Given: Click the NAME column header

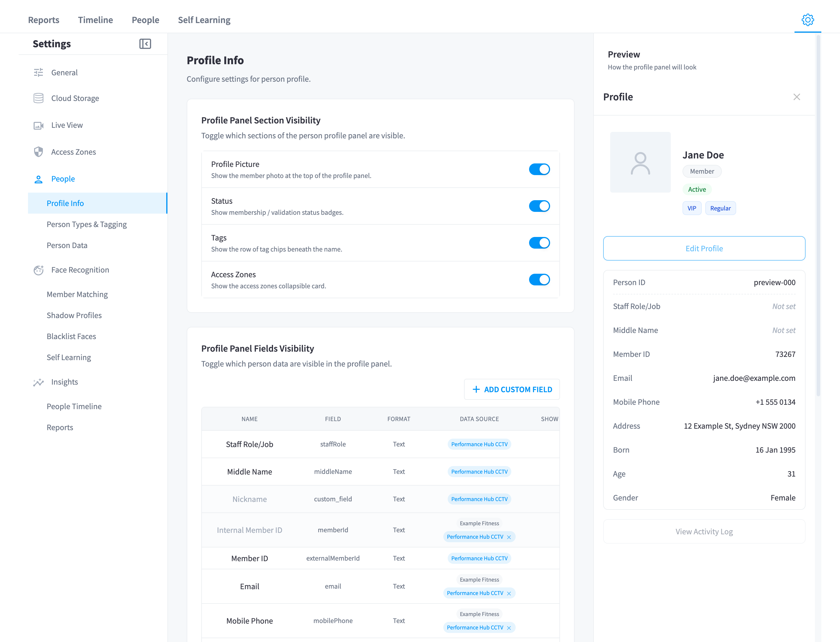Looking at the screenshot, I should (x=249, y=419).
